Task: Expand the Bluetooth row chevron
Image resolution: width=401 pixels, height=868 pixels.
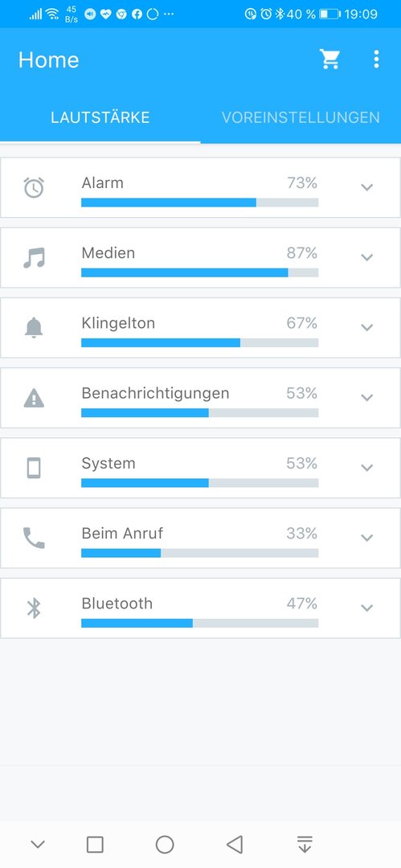Action: pyautogui.click(x=366, y=608)
